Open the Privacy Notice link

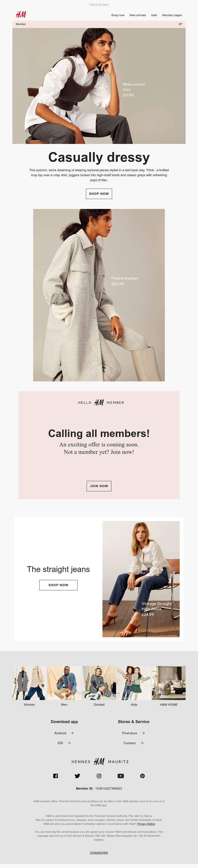coord(146,824)
